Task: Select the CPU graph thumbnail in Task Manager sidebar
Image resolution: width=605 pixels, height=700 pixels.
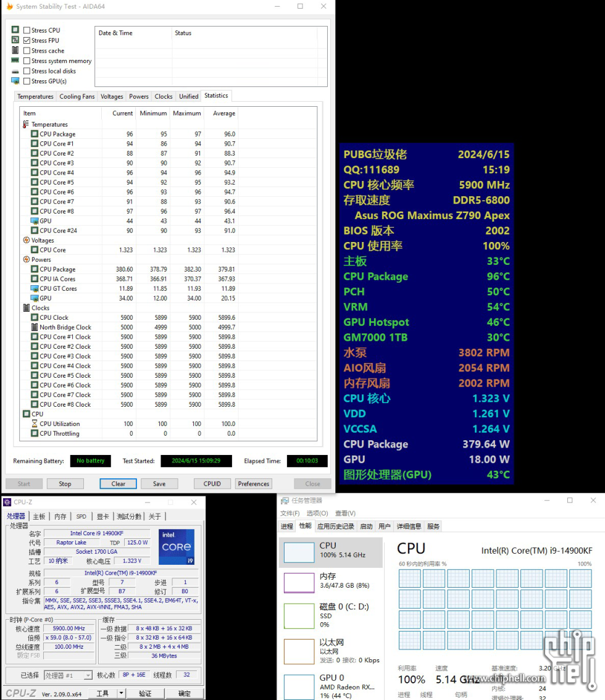Action: (299, 551)
